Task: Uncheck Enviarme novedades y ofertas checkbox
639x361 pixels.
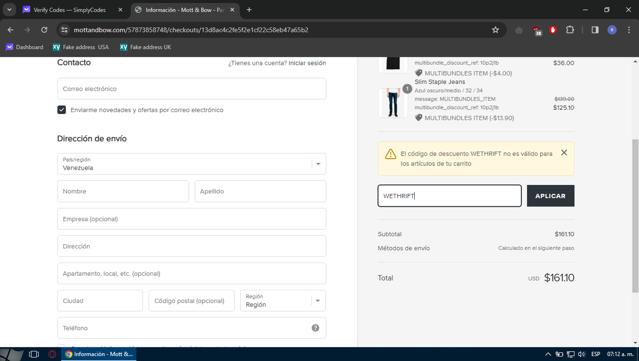Action: (62, 110)
